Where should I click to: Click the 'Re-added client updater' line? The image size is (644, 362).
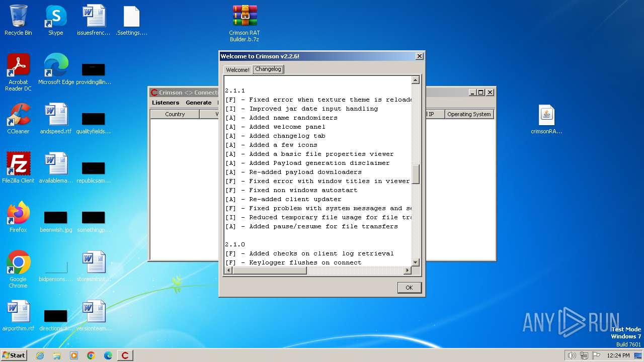[x=283, y=199]
